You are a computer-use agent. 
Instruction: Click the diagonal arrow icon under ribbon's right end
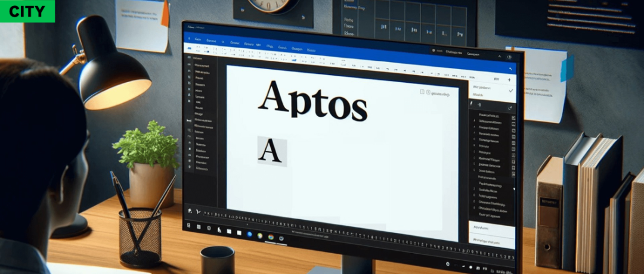(510, 69)
